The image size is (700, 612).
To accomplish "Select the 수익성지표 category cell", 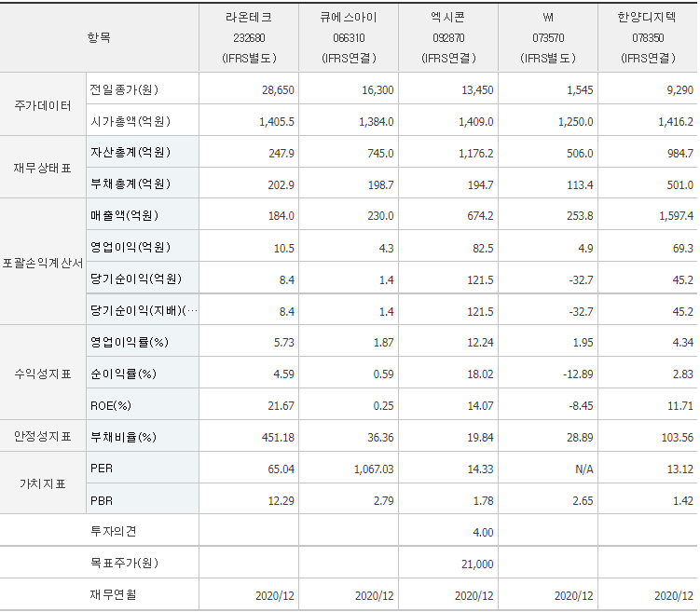I will coord(43,374).
